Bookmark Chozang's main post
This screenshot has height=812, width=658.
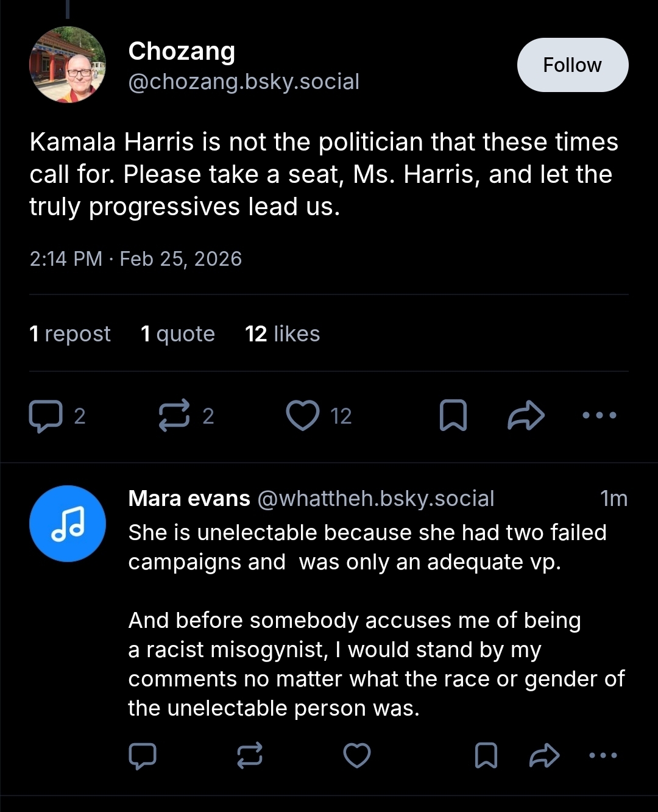point(453,416)
